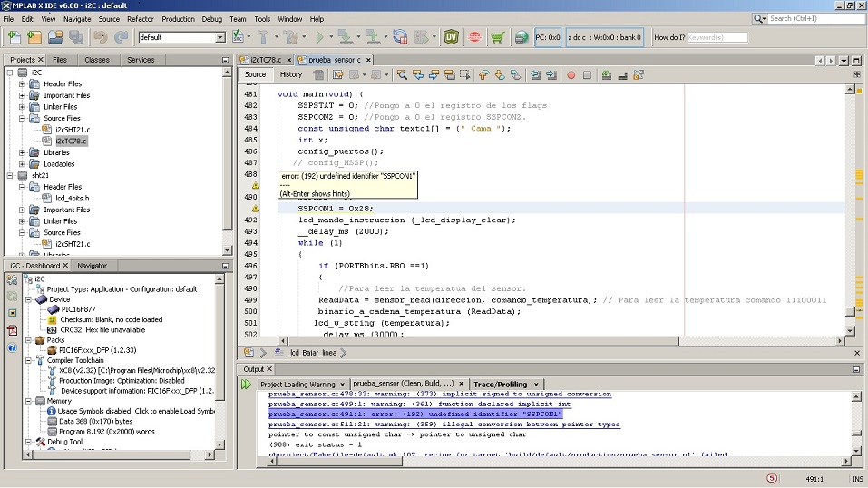Image resolution: width=868 pixels, height=488 pixels.
Task: Switch to the Services tab
Action: click(x=141, y=60)
